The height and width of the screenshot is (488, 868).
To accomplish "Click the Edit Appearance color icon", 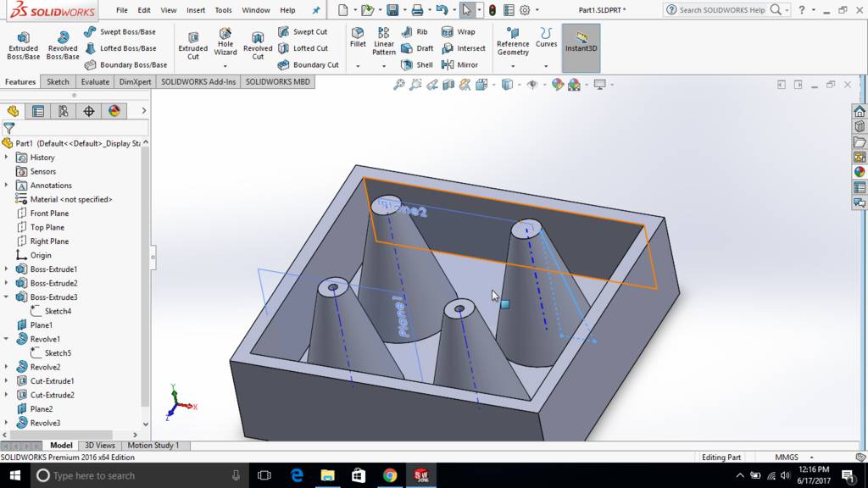I will click(558, 85).
